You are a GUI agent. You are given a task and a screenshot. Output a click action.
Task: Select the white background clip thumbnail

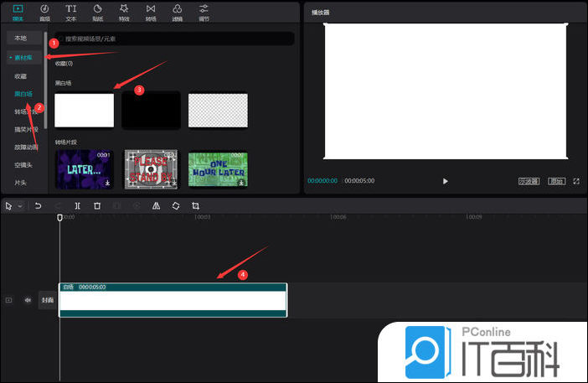pyautogui.click(x=84, y=111)
